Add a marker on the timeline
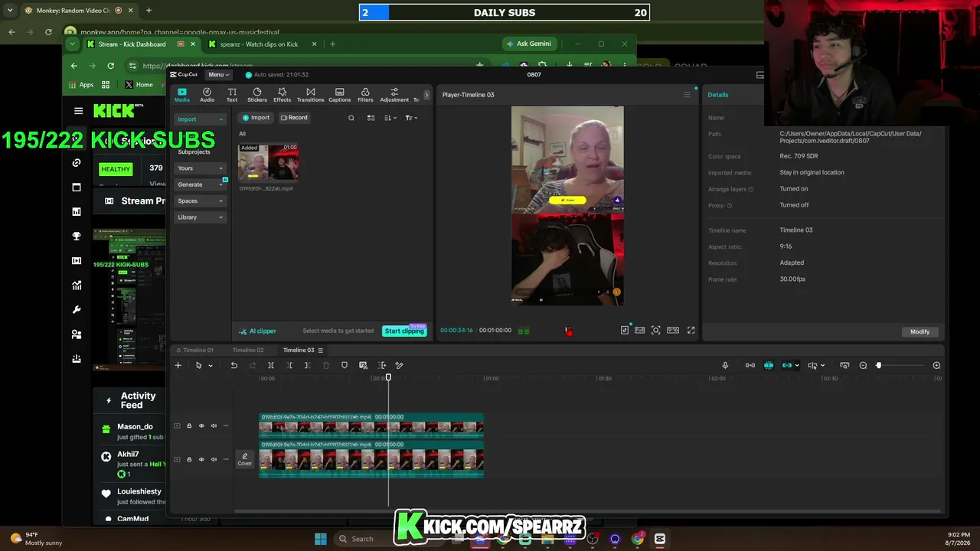980x551 pixels. [x=345, y=365]
